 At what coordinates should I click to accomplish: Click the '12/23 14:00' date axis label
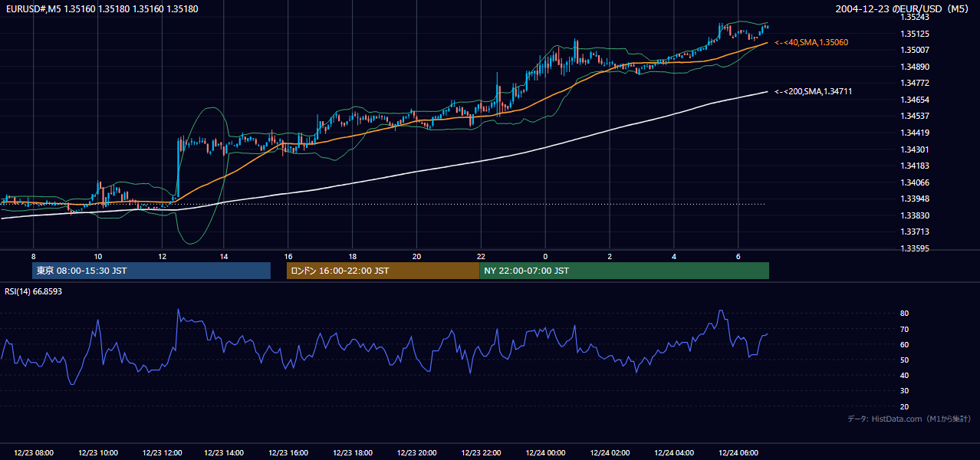click(225, 453)
